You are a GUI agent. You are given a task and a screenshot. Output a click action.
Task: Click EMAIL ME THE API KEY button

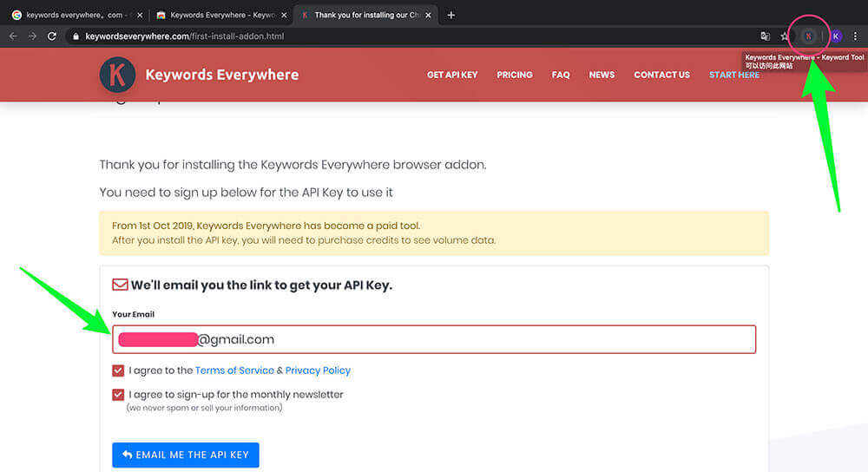pyautogui.click(x=186, y=455)
